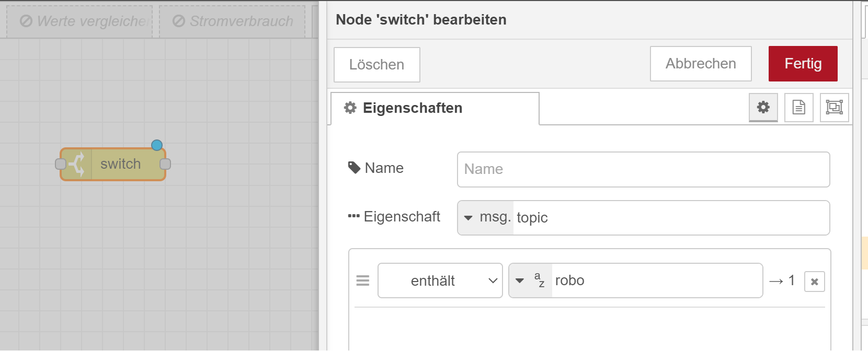This screenshot has width=868, height=351.
Task: Change the 'robo' value type dropdown
Action: pyautogui.click(x=530, y=280)
